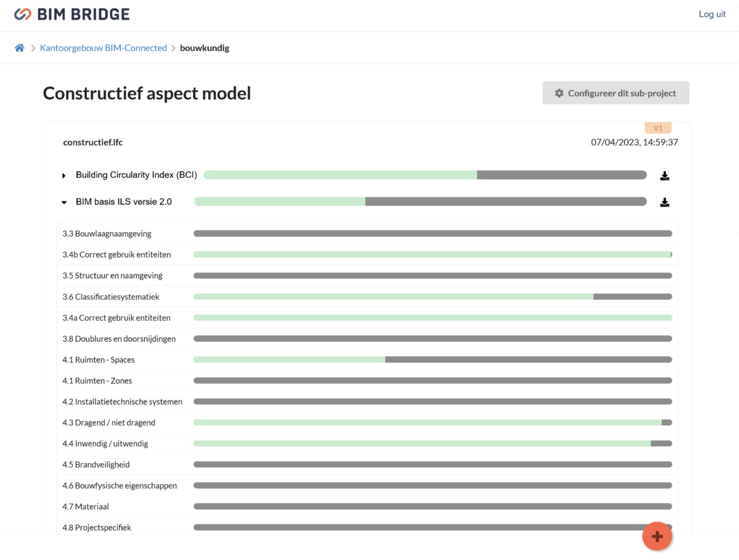
Task: Click the gear icon on the configure button
Action: [x=559, y=93]
